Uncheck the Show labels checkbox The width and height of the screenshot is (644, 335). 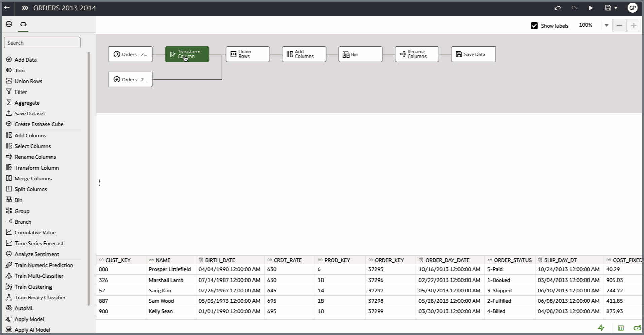pos(534,25)
